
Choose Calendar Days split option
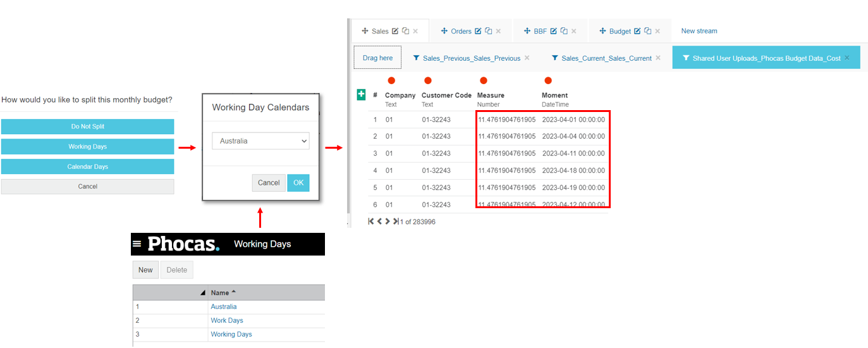[87, 167]
